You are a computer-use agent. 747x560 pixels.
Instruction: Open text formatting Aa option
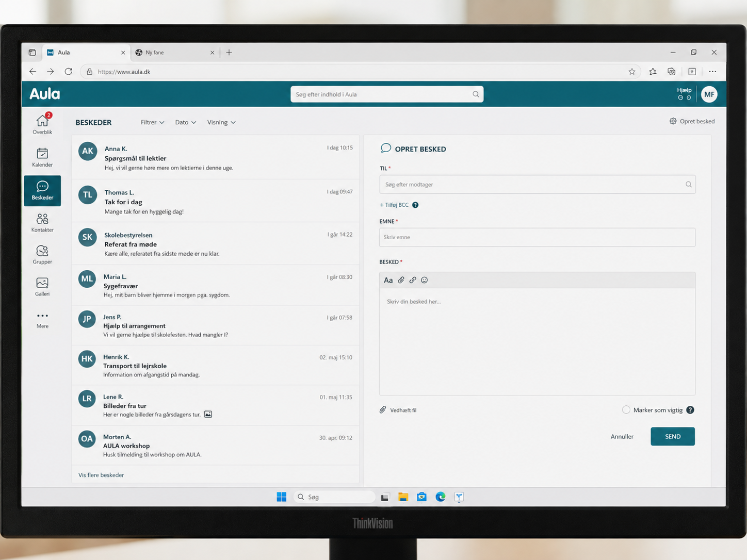pyautogui.click(x=388, y=280)
